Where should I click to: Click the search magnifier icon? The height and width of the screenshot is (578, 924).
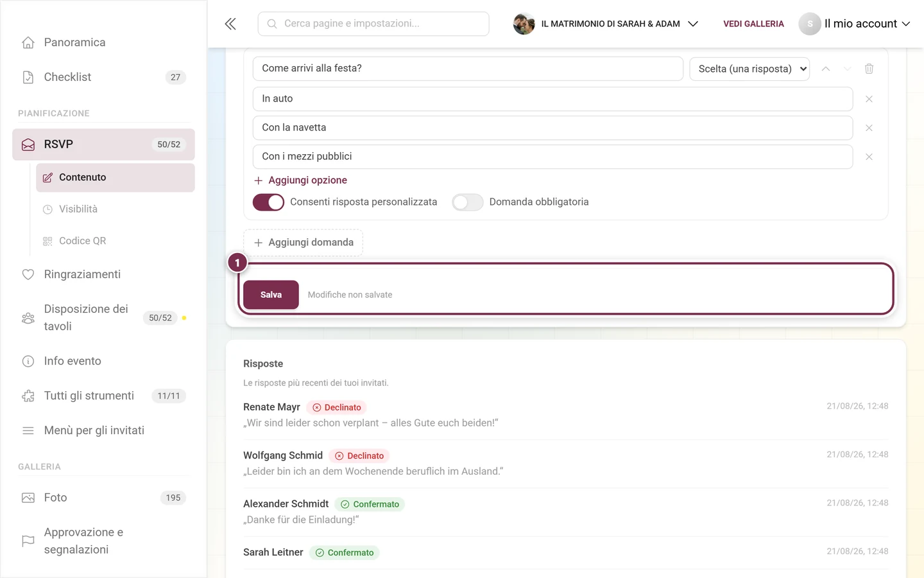pyautogui.click(x=272, y=24)
